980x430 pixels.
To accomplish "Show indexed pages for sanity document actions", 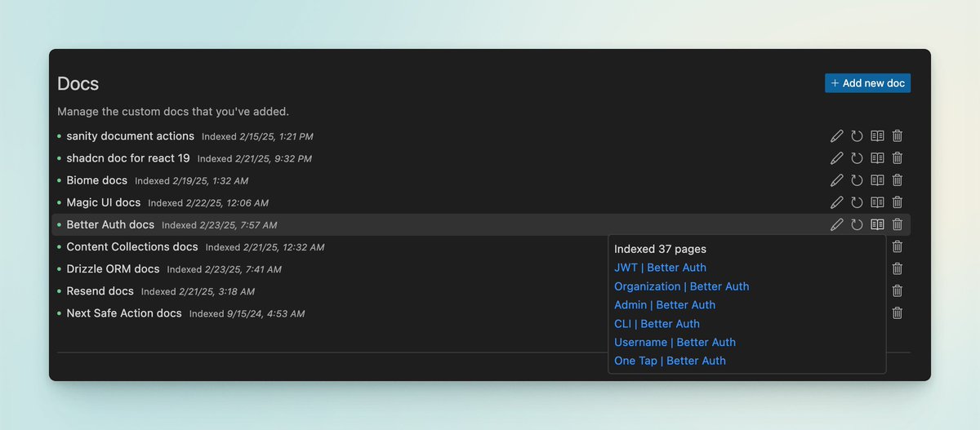I will coord(877,136).
